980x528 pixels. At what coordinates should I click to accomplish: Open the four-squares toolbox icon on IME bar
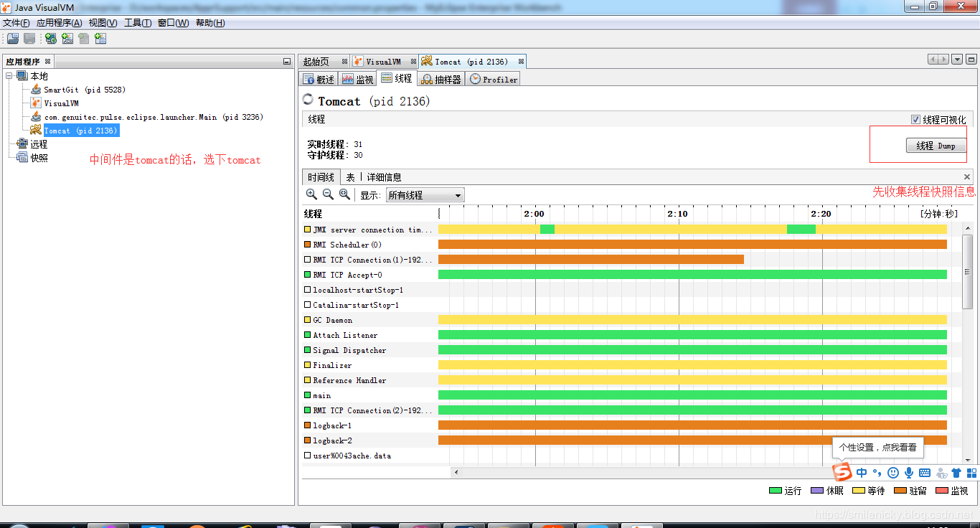click(x=972, y=473)
